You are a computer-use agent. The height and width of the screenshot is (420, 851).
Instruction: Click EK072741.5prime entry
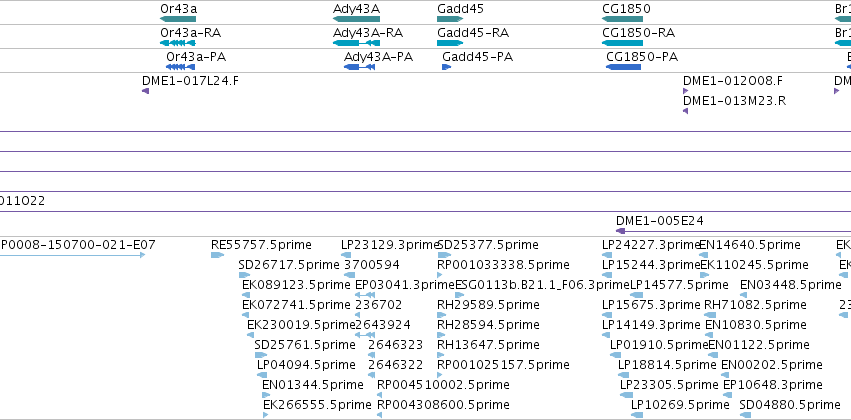coord(246,315)
